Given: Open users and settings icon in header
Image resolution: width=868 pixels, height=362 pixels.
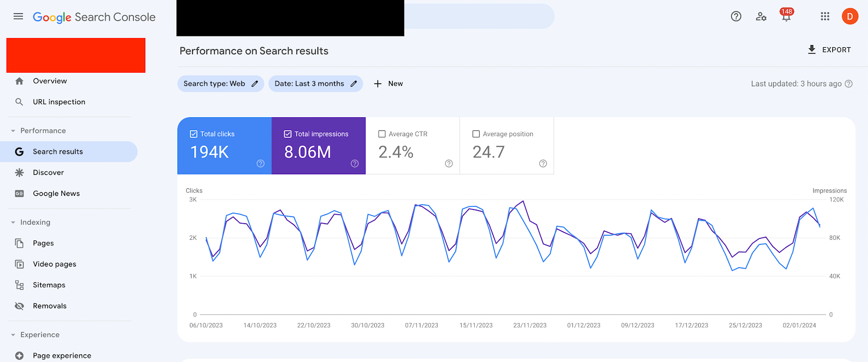Looking at the screenshot, I should pos(761,16).
